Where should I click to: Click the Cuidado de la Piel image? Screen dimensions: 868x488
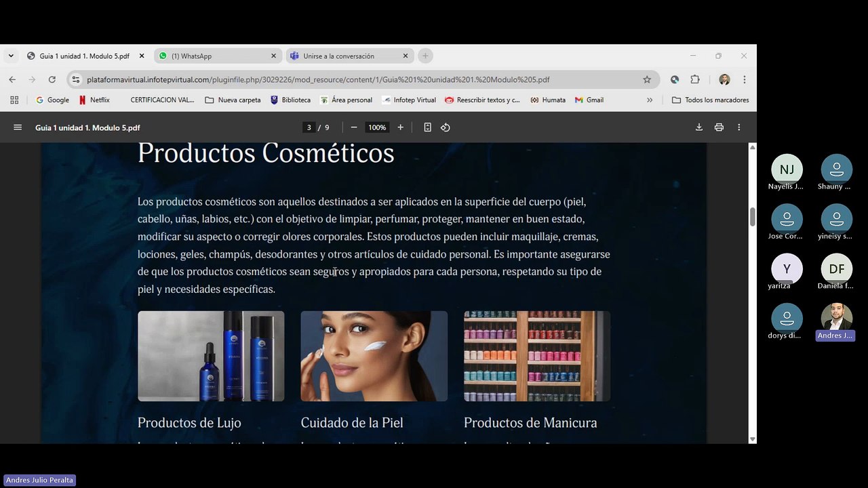coord(374,356)
